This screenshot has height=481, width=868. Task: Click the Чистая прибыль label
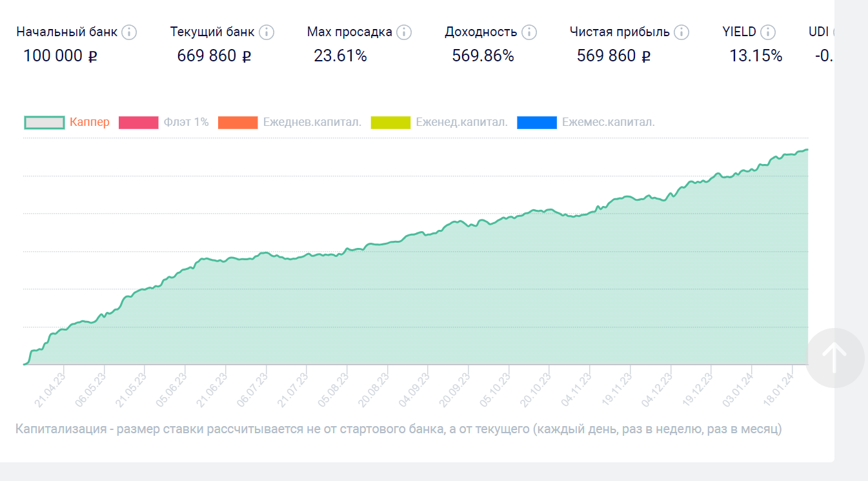click(x=620, y=32)
